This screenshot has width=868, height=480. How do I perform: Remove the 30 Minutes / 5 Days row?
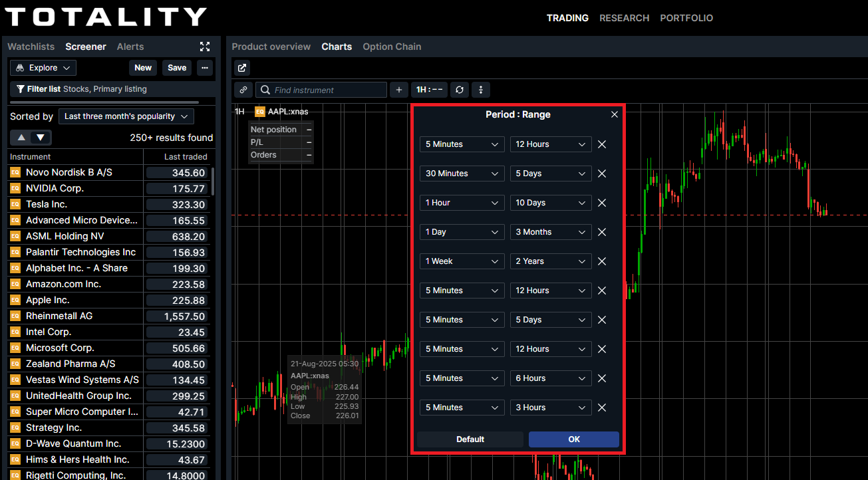(x=602, y=174)
